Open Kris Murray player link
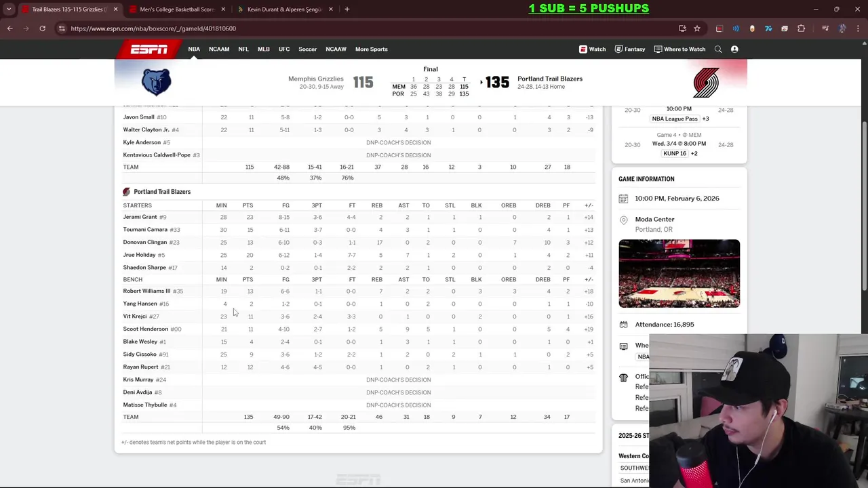Screen dimensions: 868x488 [138, 380]
